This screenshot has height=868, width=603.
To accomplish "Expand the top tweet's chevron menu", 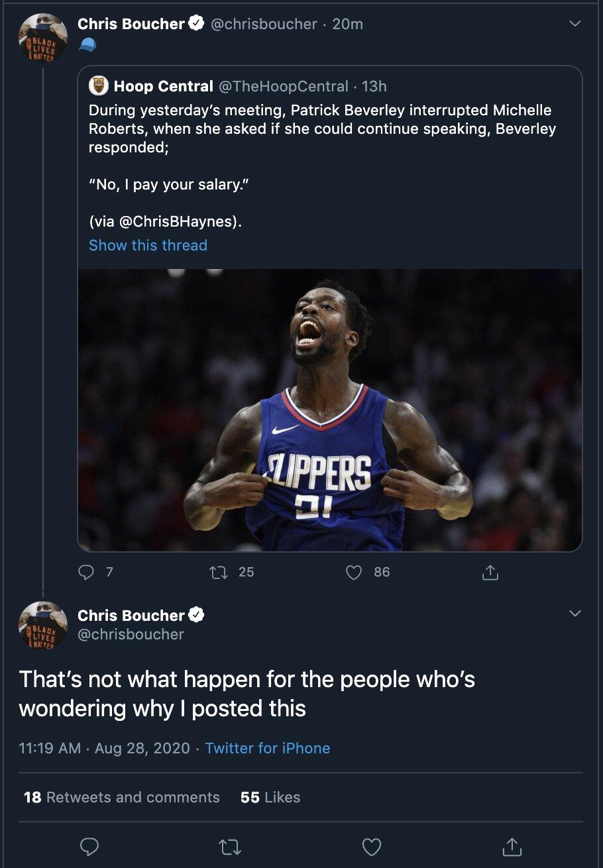I will click(x=575, y=24).
